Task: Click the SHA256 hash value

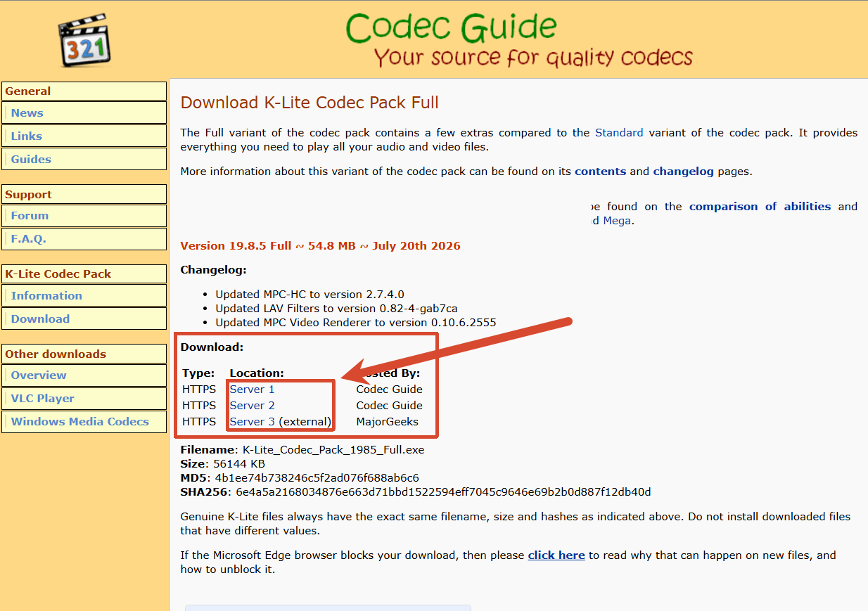Action: point(443,491)
